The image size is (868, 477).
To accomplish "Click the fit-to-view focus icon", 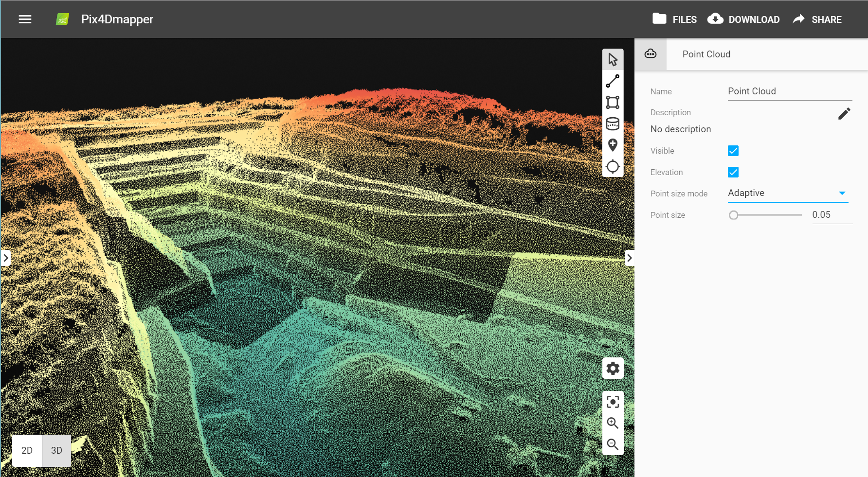I will [613, 402].
